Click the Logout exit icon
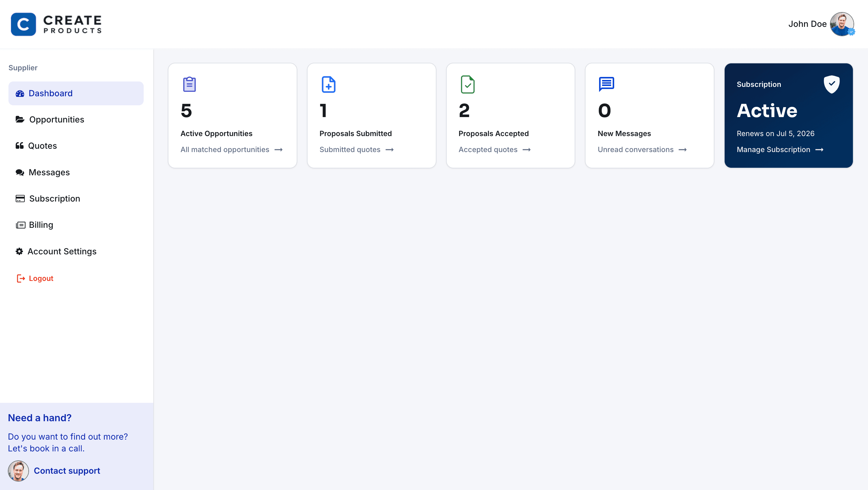 coord(21,278)
